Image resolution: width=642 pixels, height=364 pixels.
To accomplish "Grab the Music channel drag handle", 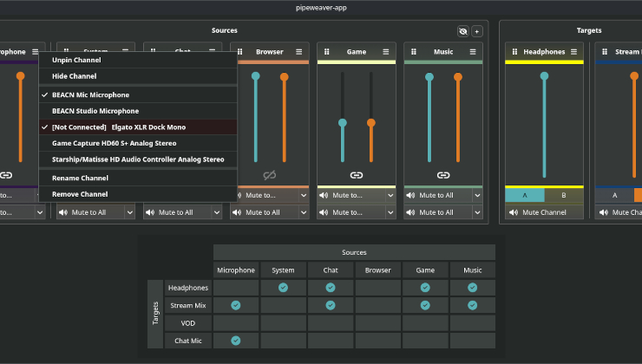I will (414, 52).
